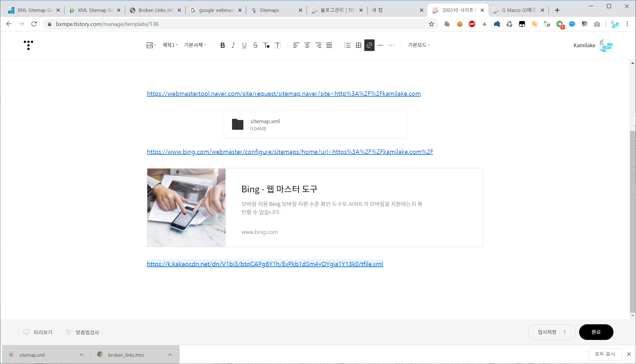Click the link insert icon
The width and height of the screenshot is (636, 364).
[x=369, y=45]
